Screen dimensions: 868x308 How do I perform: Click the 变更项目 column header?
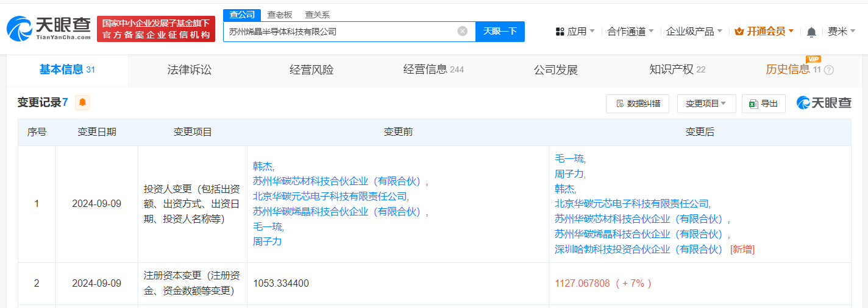(x=193, y=132)
